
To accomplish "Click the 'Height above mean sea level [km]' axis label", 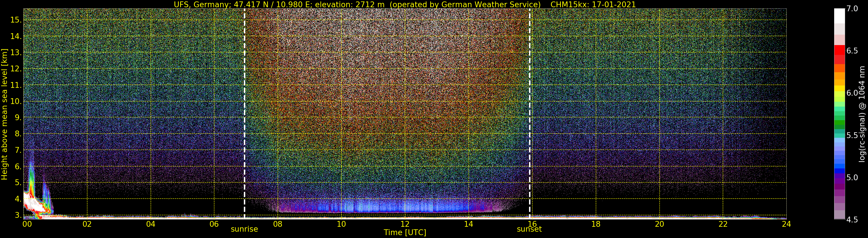I will pos(4,114).
